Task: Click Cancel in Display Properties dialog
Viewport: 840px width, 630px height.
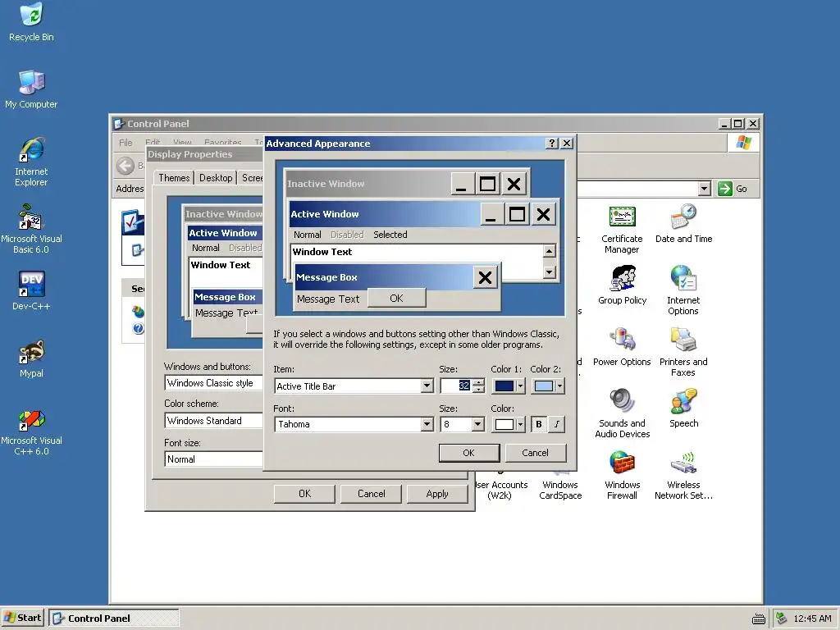Action: point(371,494)
